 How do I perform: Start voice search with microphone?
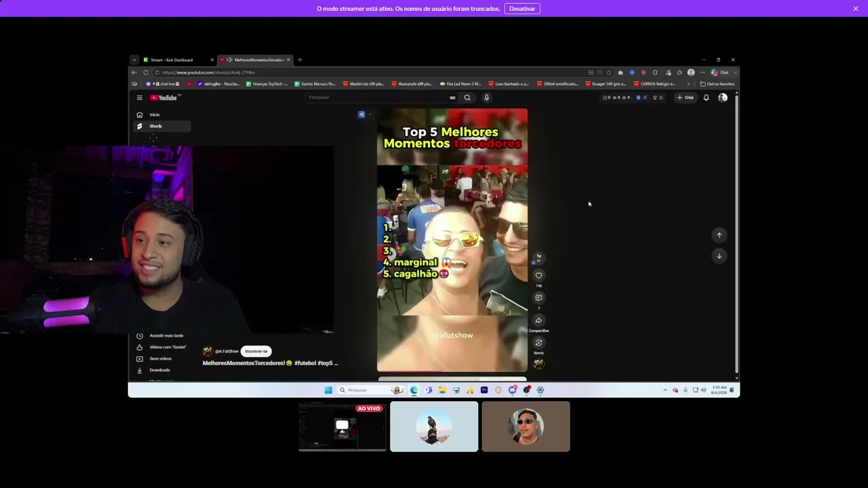[x=486, y=98]
